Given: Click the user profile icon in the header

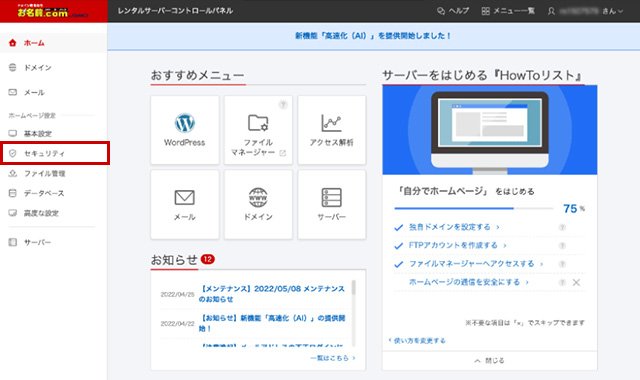Looking at the screenshot, I should click(551, 11).
